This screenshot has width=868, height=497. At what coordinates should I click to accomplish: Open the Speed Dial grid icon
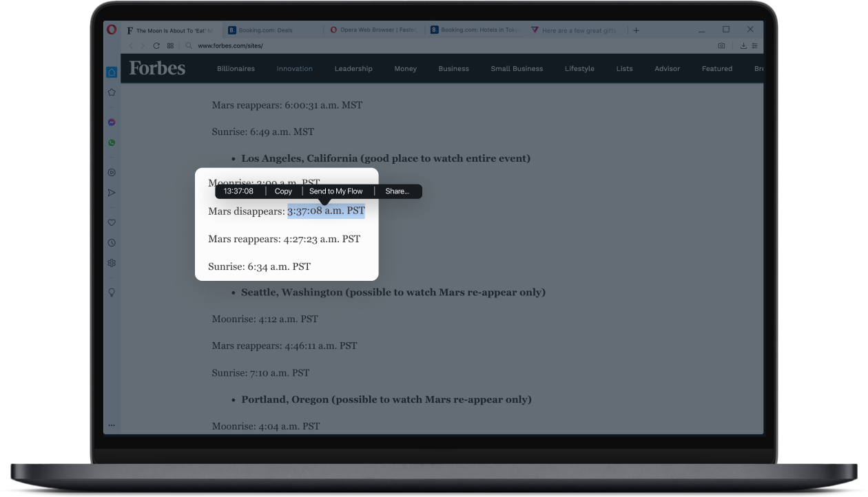[170, 46]
